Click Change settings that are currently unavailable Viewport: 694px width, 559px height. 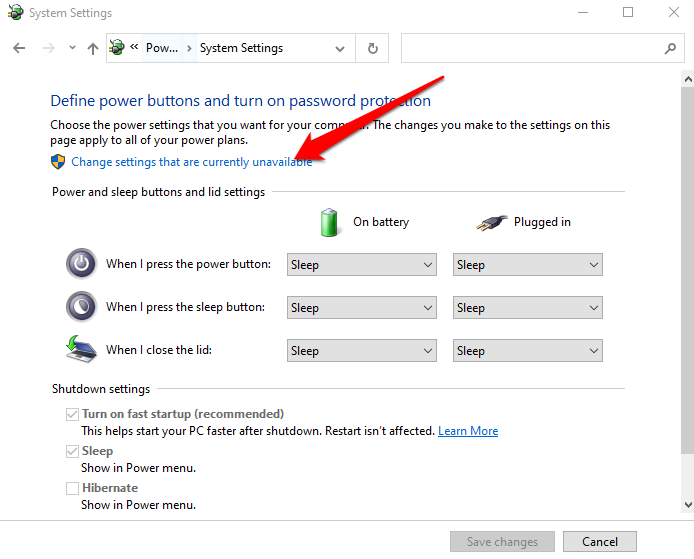tap(191, 162)
